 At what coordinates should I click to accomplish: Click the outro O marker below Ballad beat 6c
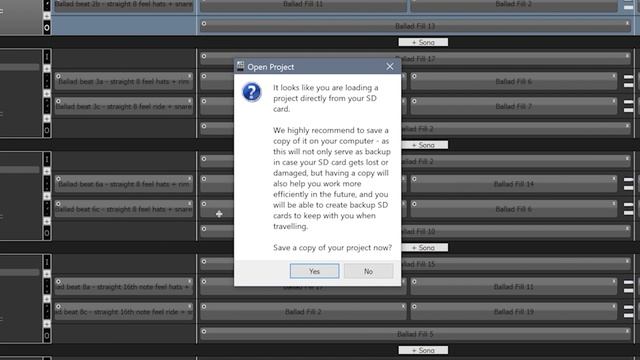(x=47, y=233)
